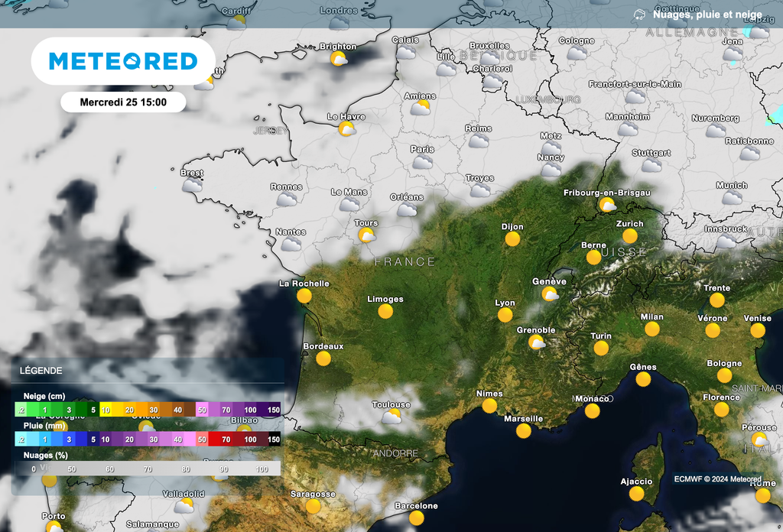Open the date selector showing Mercredi 25 15:00
The image size is (783, 532).
click(x=124, y=102)
